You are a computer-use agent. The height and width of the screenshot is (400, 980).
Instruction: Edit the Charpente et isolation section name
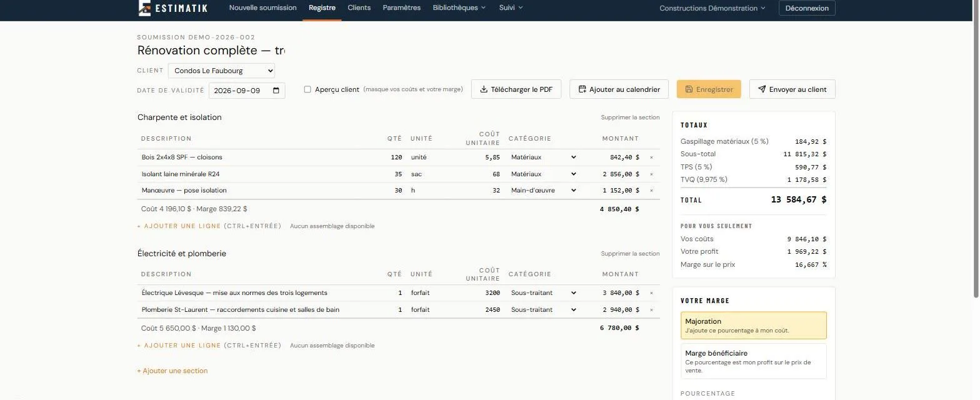click(x=179, y=117)
